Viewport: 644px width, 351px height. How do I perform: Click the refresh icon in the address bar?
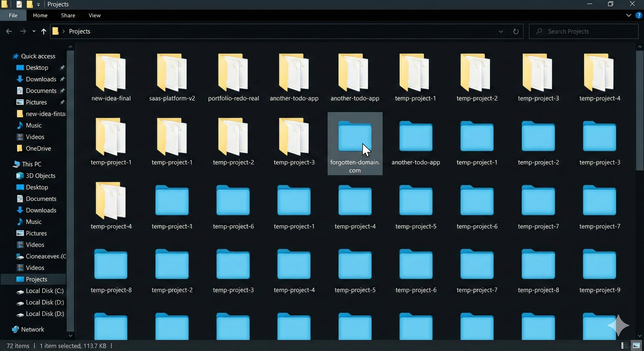click(x=516, y=31)
